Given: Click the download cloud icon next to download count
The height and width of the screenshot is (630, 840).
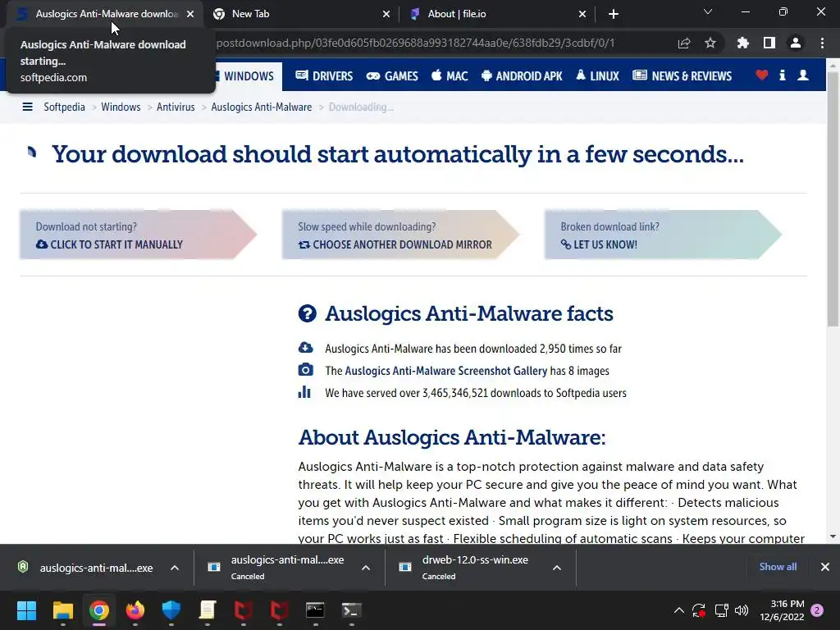Looking at the screenshot, I should point(305,348).
